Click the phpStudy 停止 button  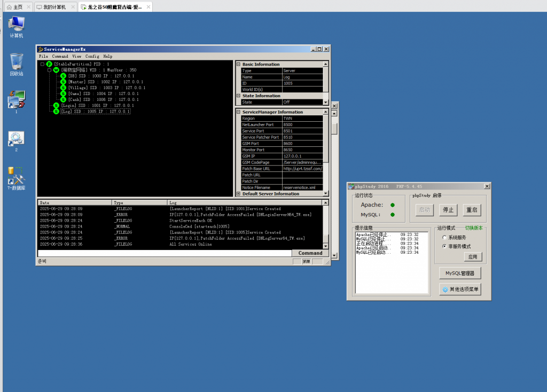(448, 210)
